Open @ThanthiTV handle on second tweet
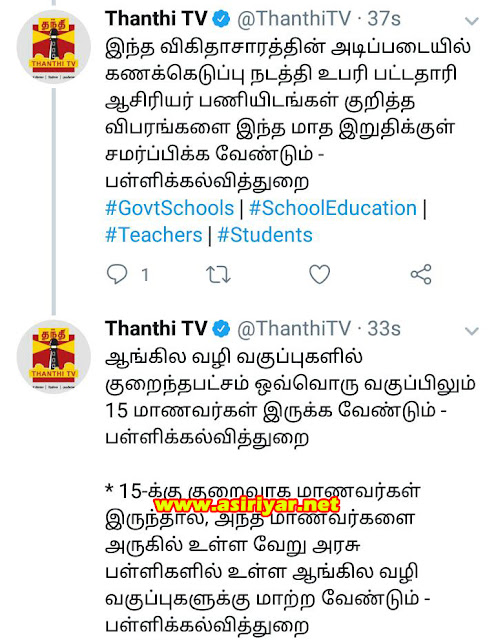 294,329
